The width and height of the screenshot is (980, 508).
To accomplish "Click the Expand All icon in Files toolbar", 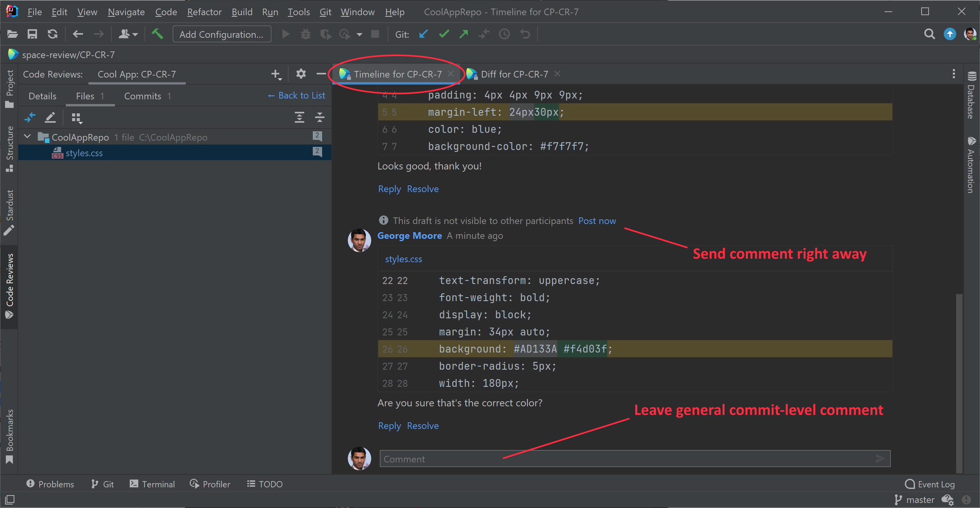I will pos(299,117).
